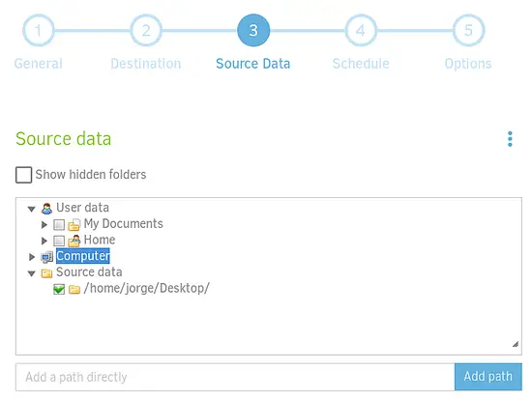The image size is (532, 399).
Task: Collapse the User data tree node
Action: 32,209
